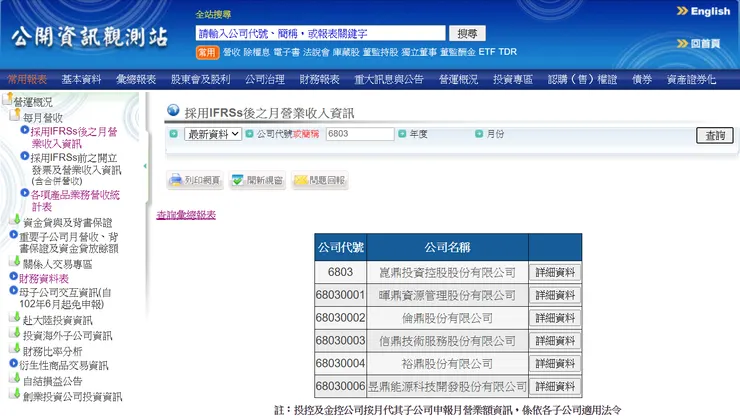Open the 重大訊息與公告 menu
The height and width of the screenshot is (419, 740).
pos(389,79)
